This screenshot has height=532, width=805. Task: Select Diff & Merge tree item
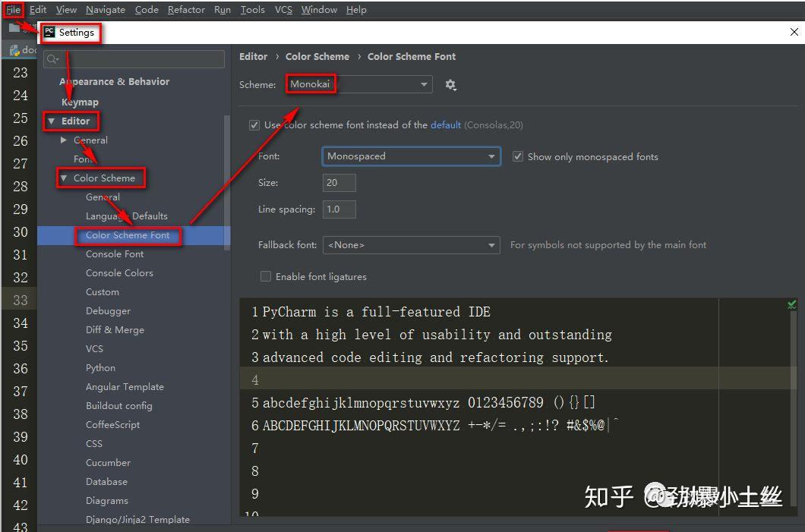(x=115, y=330)
